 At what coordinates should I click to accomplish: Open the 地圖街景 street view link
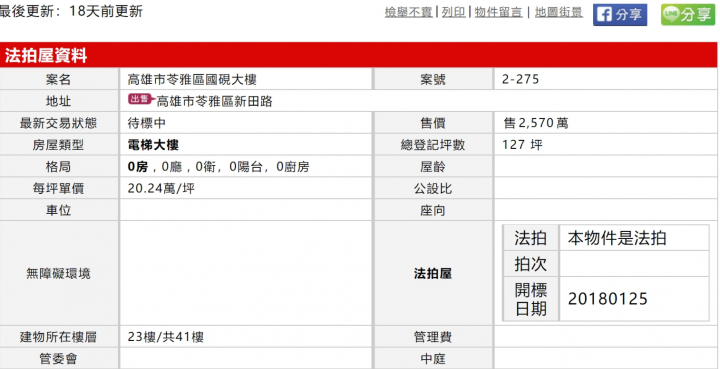tap(559, 12)
